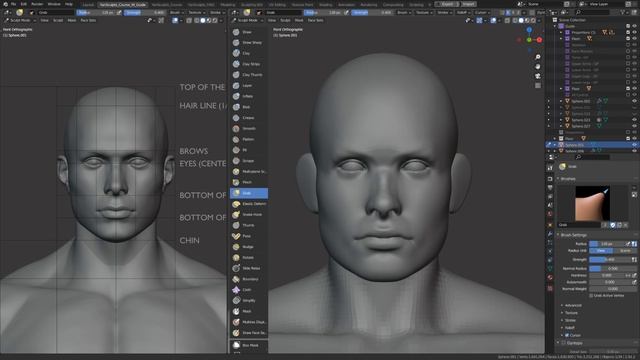Activate the Layer brush

pyautogui.click(x=249, y=85)
